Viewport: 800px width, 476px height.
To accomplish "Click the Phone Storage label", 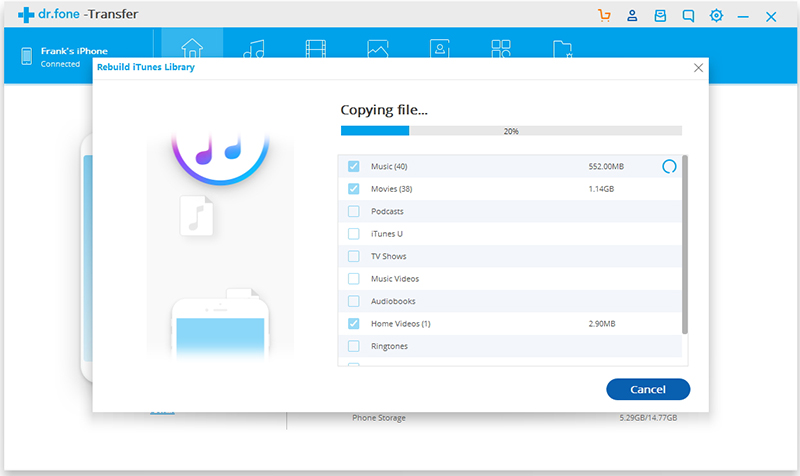I will [x=379, y=418].
